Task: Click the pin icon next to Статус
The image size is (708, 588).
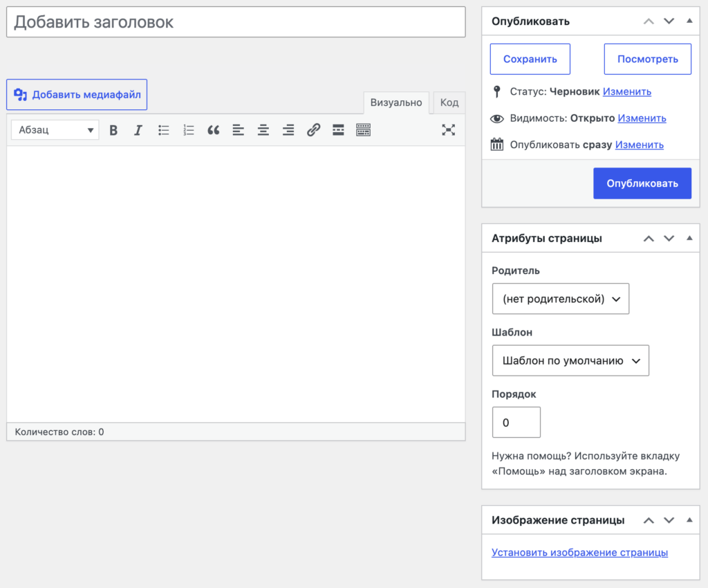Action: [497, 92]
